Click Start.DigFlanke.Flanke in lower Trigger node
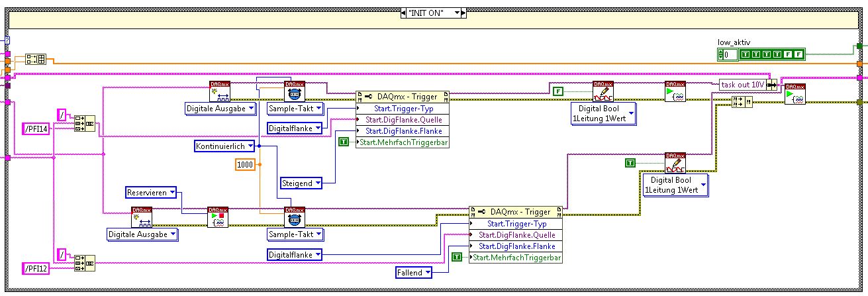Screen dimensions: 868x296 [x=516, y=246]
